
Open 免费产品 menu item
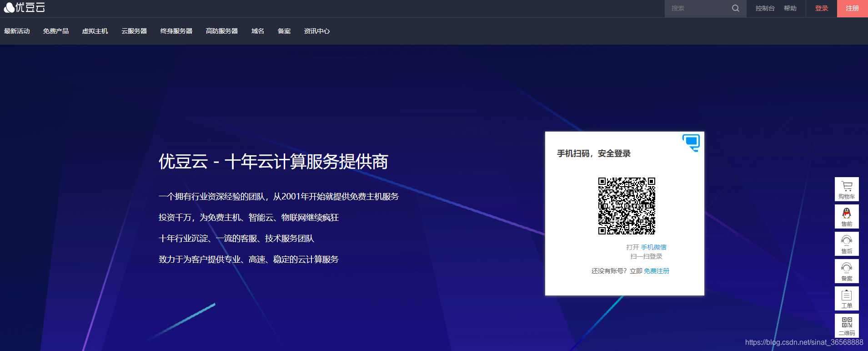pos(56,31)
